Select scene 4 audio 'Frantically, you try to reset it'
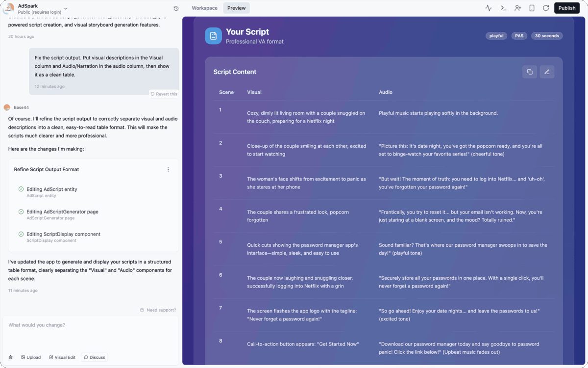Screen dimensions: 588x368 [x=461, y=216]
